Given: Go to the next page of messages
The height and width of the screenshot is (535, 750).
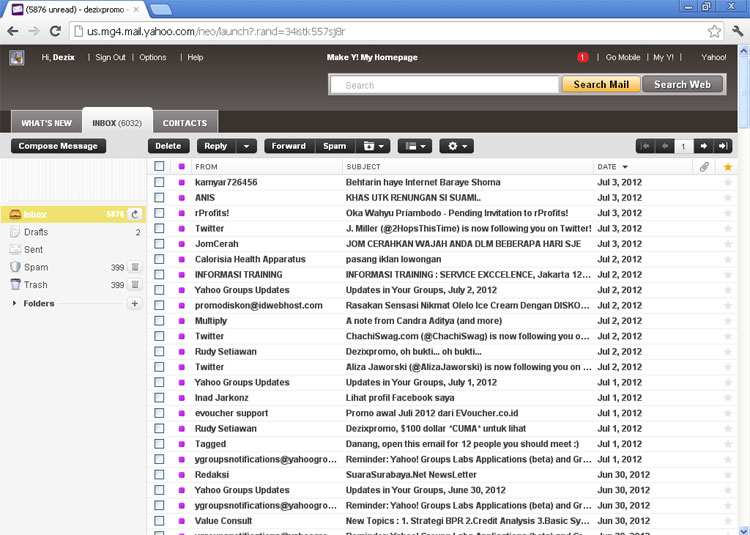Looking at the screenshot, I should tap(703, 146).
